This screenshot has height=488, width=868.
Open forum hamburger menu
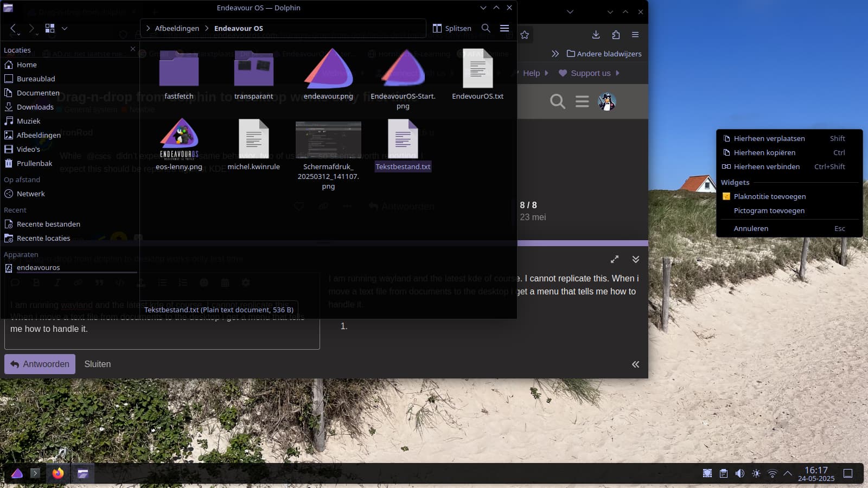(582, 101)
